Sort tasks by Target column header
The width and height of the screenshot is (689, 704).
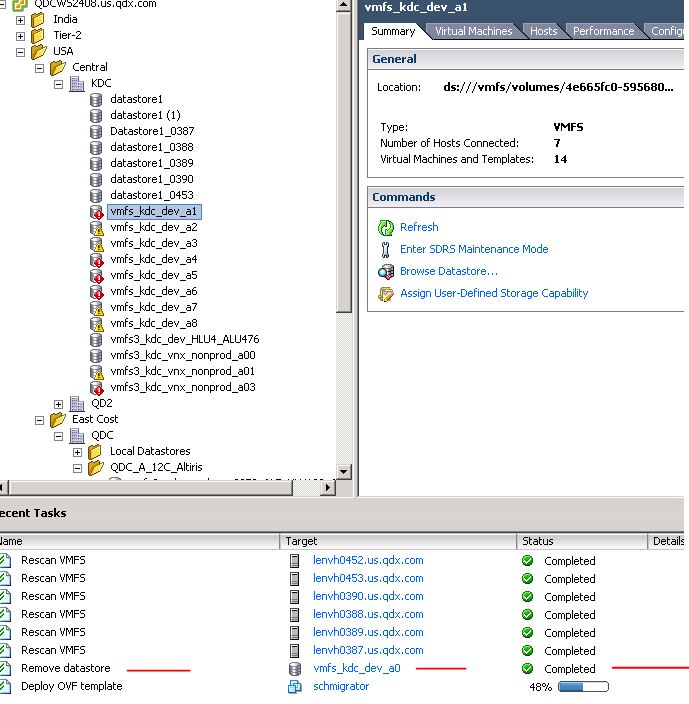coord(398,542)
